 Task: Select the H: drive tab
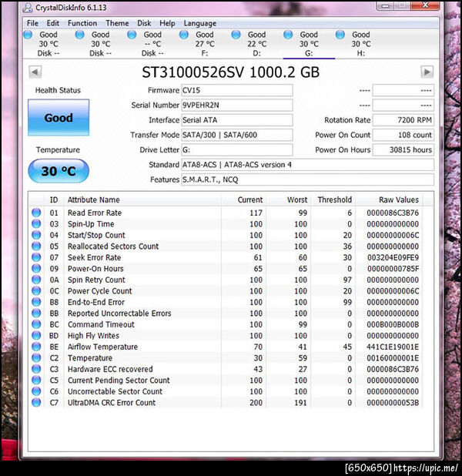[x=361, y=44]
